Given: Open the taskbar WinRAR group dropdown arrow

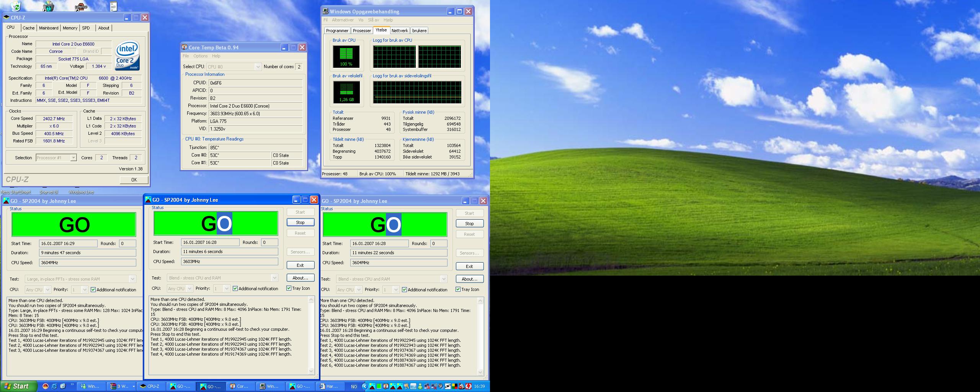Looking at the screenshot, I should 134,387.
